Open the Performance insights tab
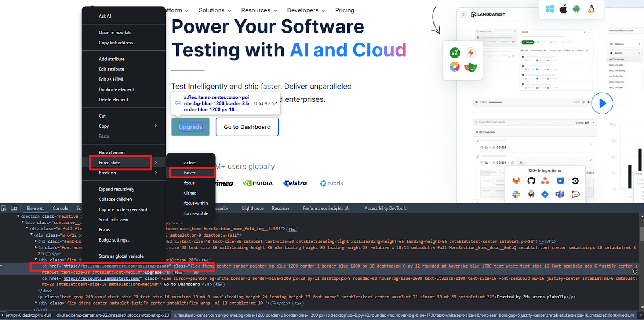 click(326, 209)
